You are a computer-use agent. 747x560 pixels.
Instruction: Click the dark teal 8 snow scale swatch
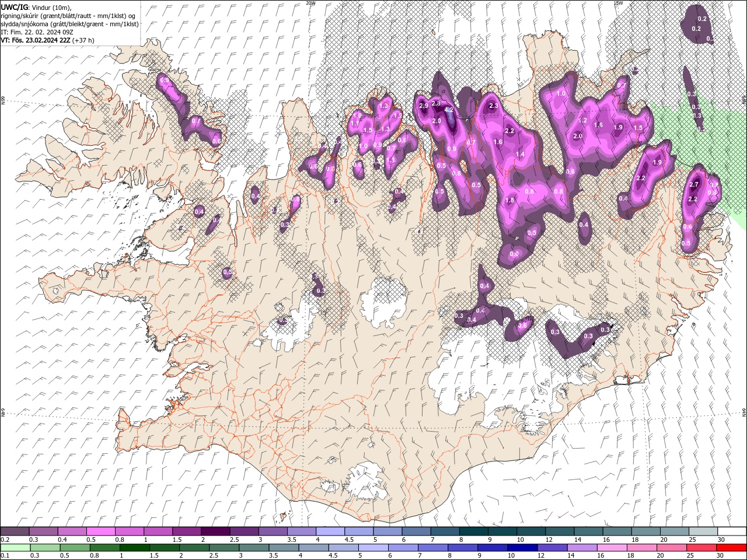click(x=473, y=531)
